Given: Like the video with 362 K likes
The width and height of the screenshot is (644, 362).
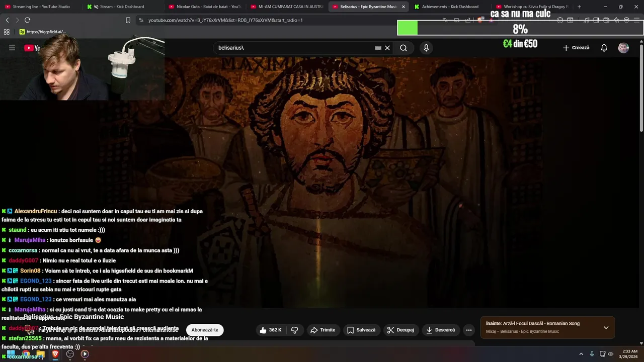Looking at the screenshot, I should (271, 330).
